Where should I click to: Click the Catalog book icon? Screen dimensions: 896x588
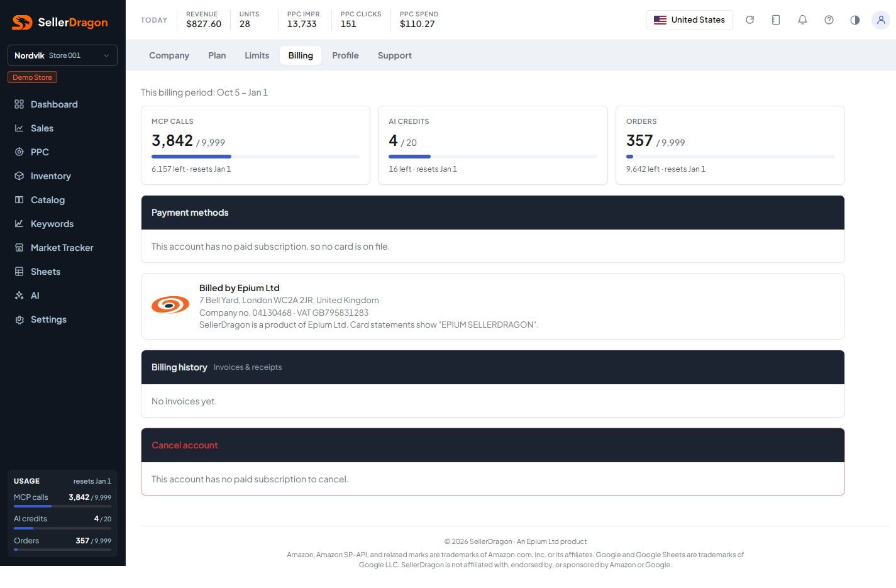point(19,200)
